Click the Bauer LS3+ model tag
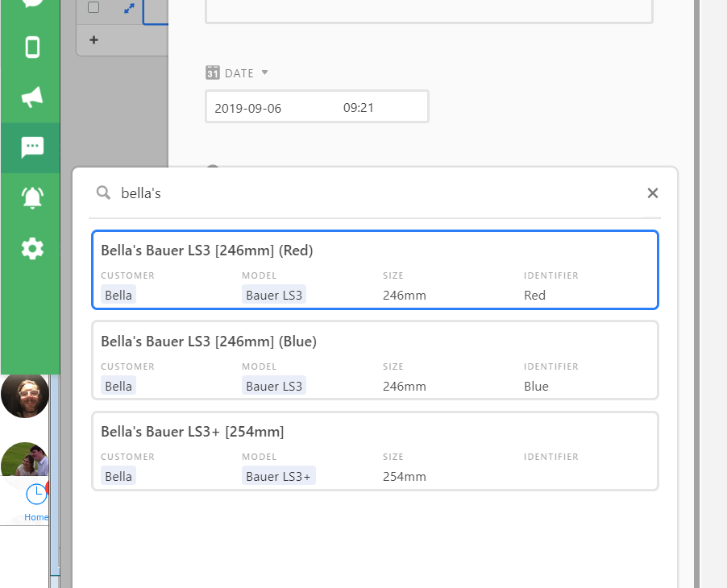 [279, 476]
